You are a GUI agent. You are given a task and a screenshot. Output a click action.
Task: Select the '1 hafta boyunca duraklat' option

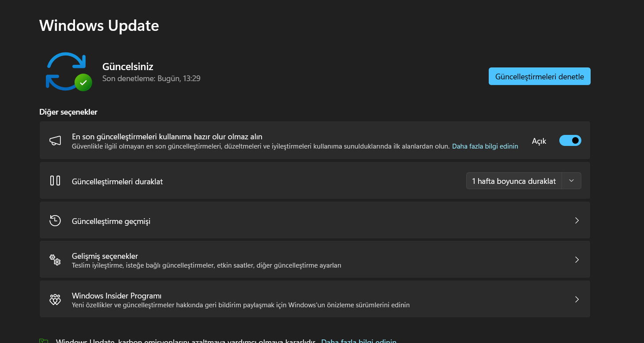click(x=514, y=181)
